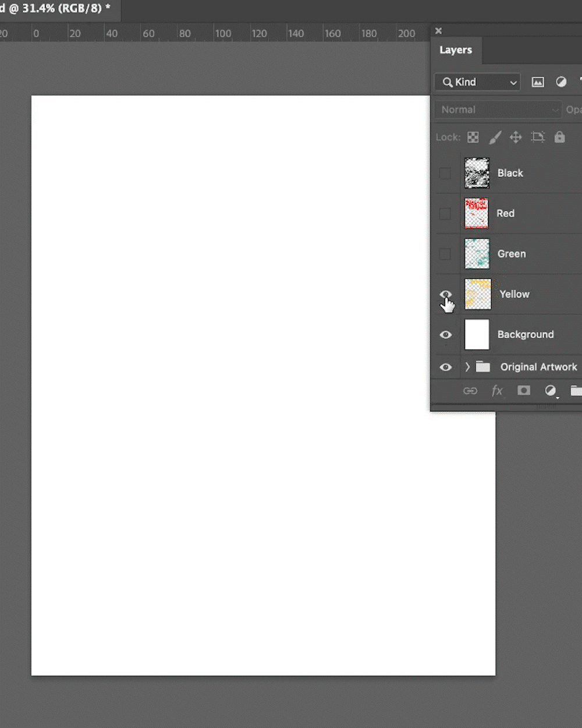Click the adjustment layer filter icon
The image size is (582, 728).
[x=561, y=82]
